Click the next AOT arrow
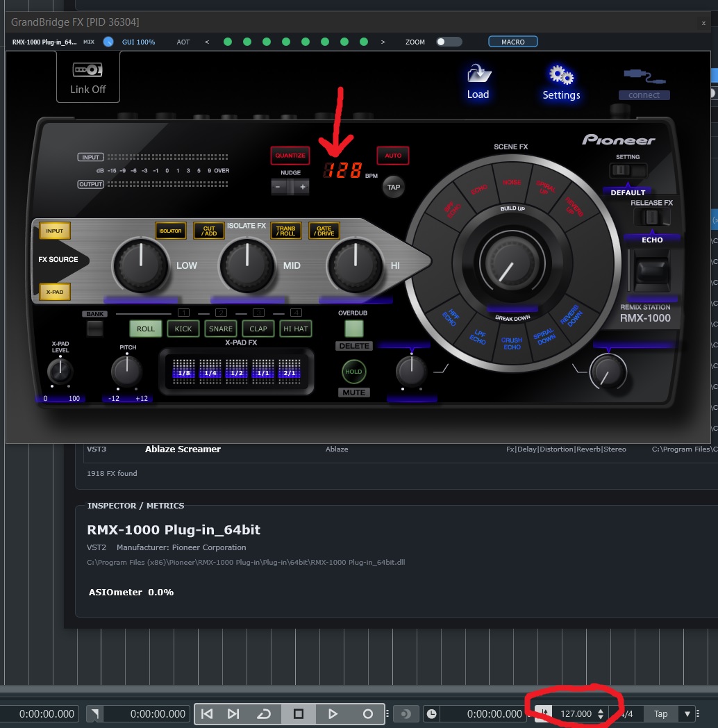The width and height of the screenshot is (718, 728). pyautogui.click(x=383, y=42)
